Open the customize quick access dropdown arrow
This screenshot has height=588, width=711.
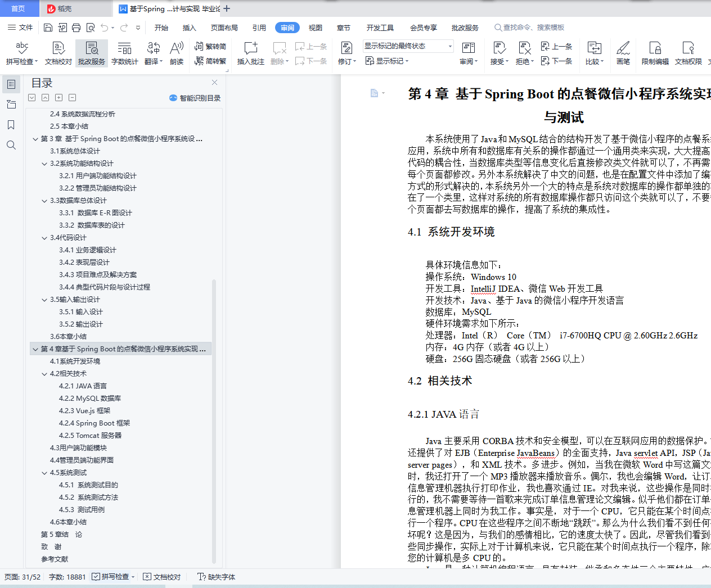coord(138,28)
